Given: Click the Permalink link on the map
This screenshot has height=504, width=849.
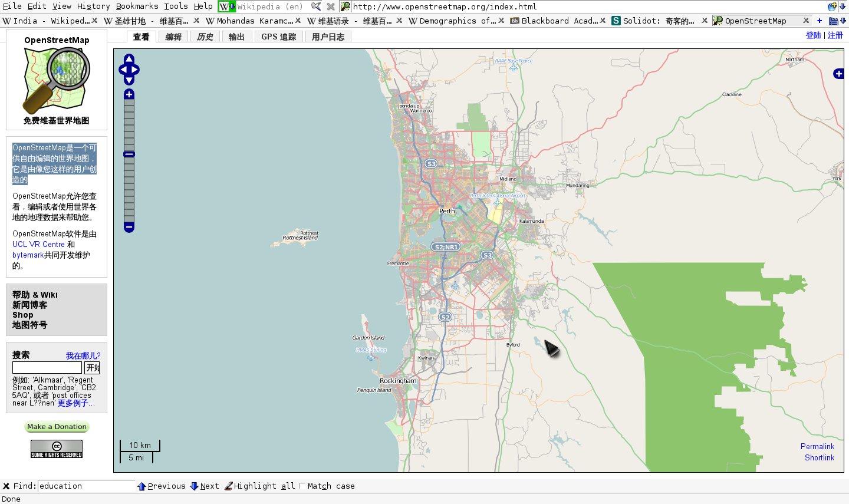Looking at the screenshot, I should (817, 446).
